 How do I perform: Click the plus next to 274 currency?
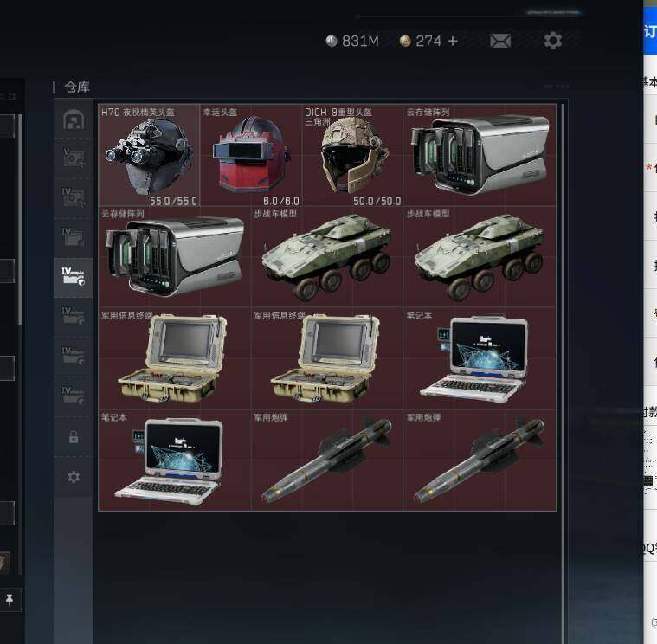453,41
